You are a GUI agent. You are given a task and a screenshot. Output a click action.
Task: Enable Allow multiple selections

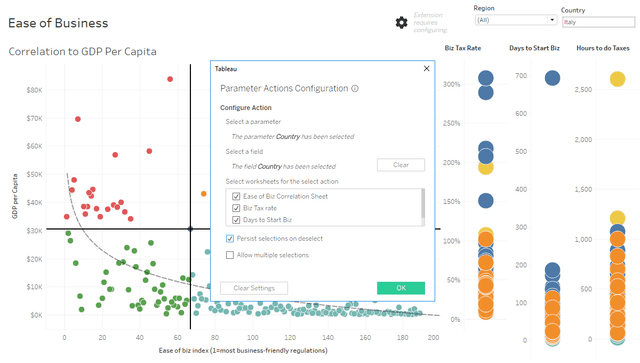pyautogui.click(x=230, y=255)
